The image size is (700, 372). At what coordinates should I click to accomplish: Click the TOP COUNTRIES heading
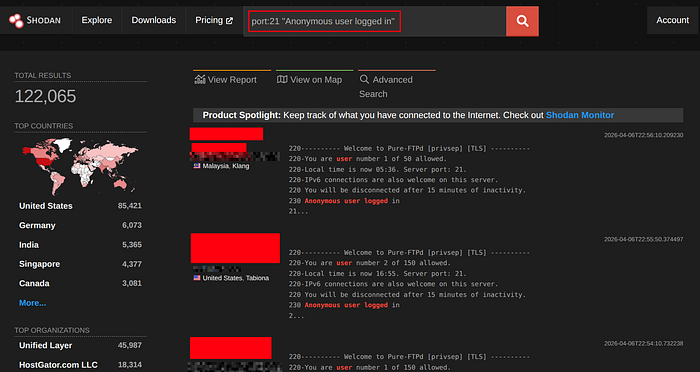43,126
